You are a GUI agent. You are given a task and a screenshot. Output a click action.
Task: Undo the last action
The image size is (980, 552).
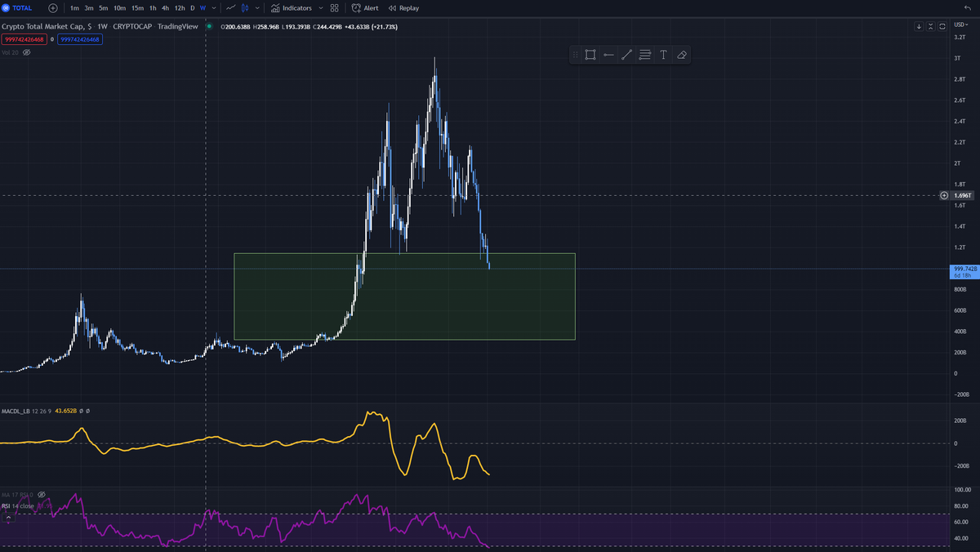[968, 7]
